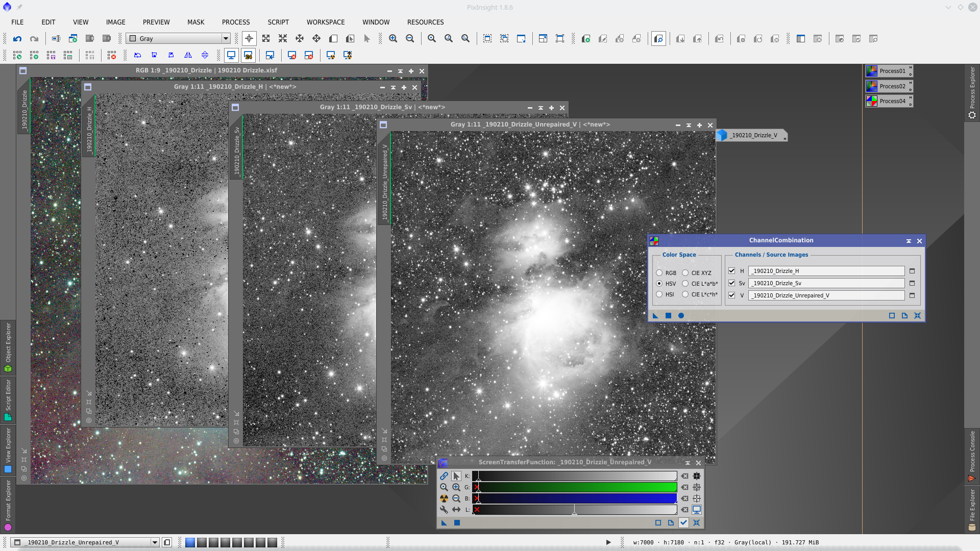Screen dimensions: 980x551
Task: Open the Process Explorer side tab
Action: click(x=972, y=92)
